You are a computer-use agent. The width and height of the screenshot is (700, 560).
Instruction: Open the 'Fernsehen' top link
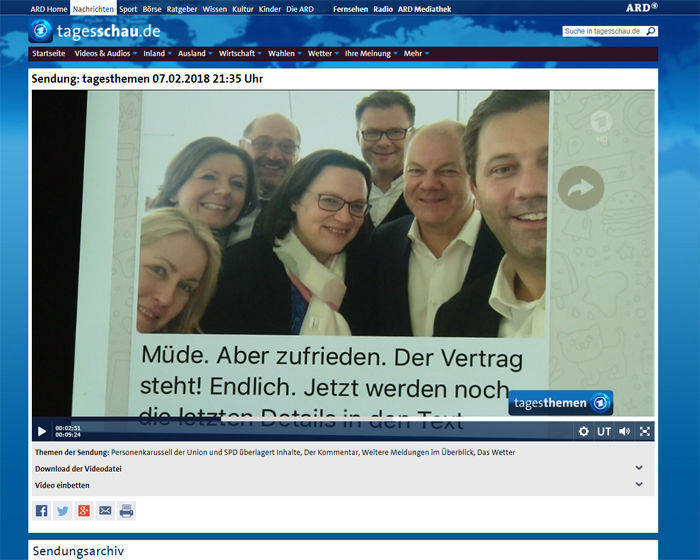pyautogui.click(x=350, y=9)
